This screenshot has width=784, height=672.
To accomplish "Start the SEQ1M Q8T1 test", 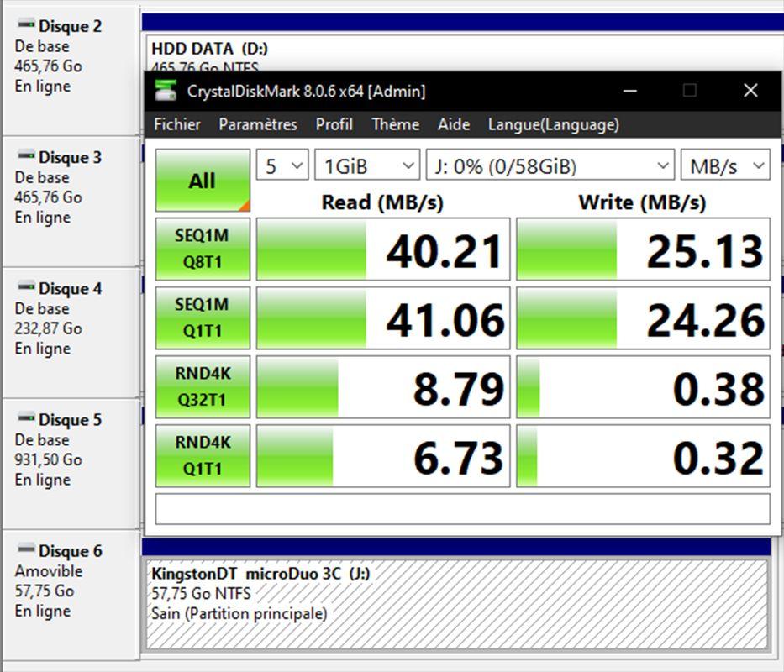I will pyautogui.click(x=203, y=249).
